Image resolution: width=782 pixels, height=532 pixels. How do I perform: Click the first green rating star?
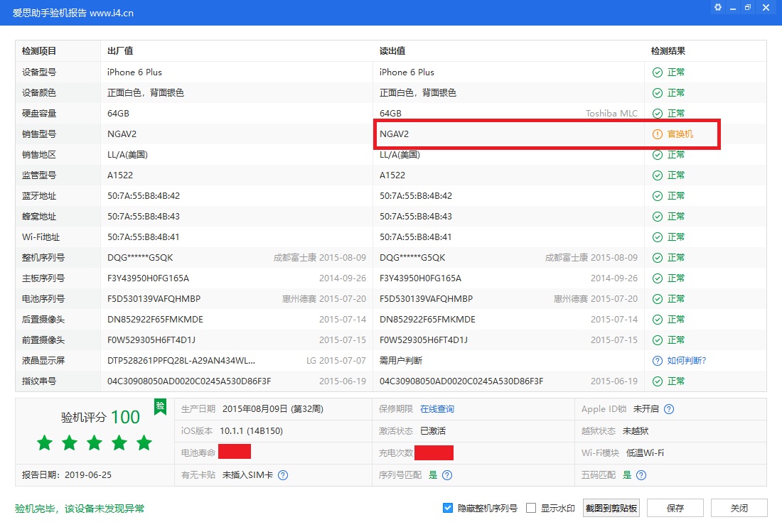coord(45,443)
